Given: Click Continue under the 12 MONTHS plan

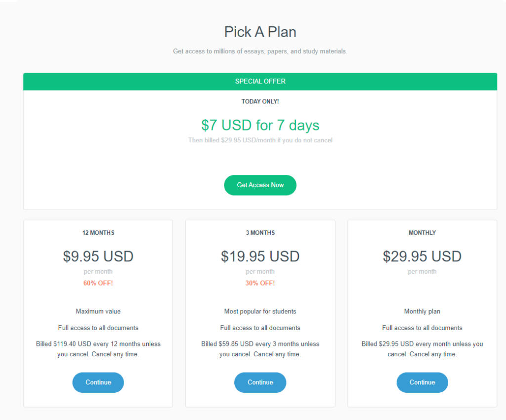Looking at the screenshot, I should [98, 382].
